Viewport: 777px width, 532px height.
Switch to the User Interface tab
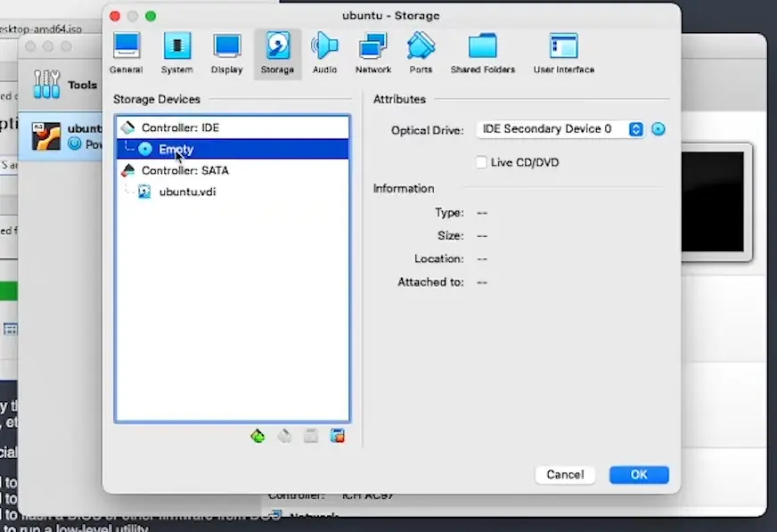click(564, 53)
